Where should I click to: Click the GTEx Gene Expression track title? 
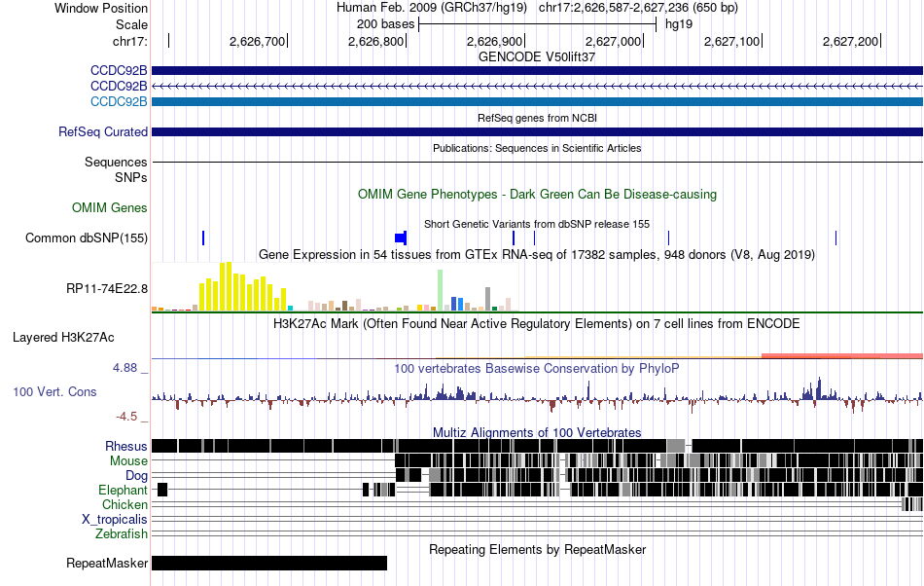pos(537,255)
